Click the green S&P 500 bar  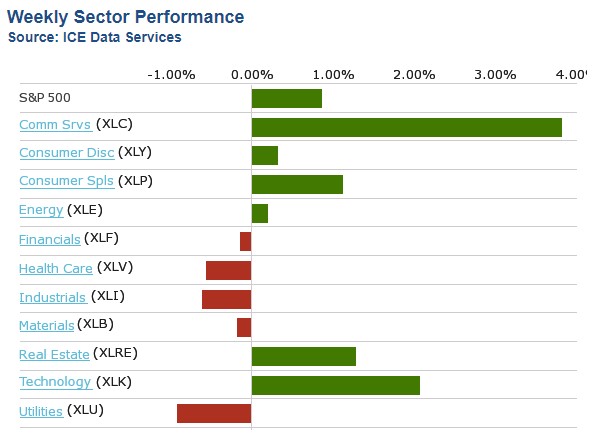[286, 98]
